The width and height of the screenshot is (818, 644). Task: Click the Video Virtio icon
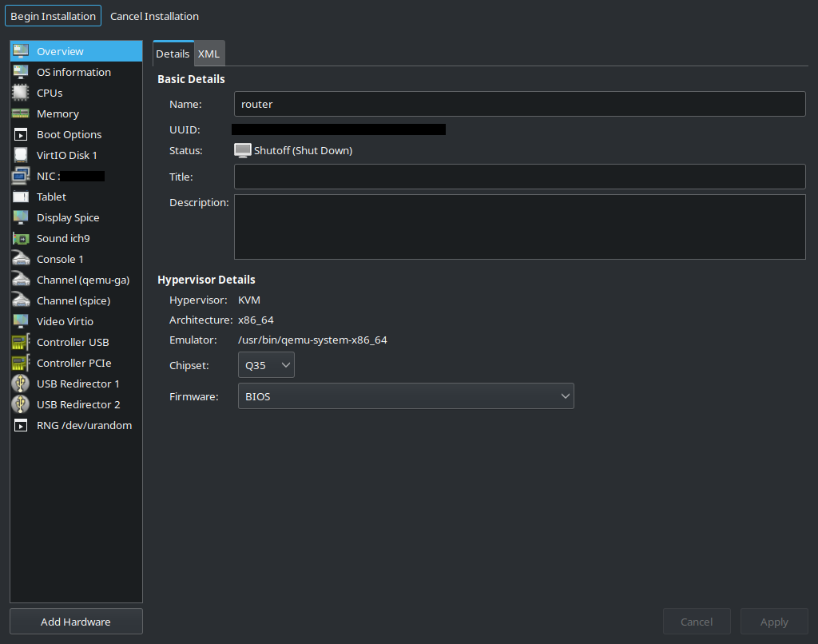(21, 321)
